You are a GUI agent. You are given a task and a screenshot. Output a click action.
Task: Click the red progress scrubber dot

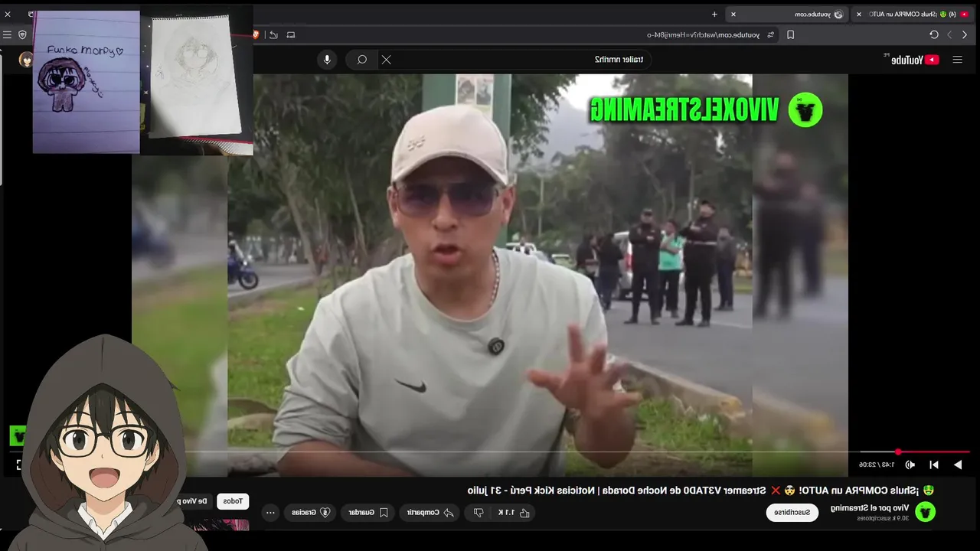898,452
